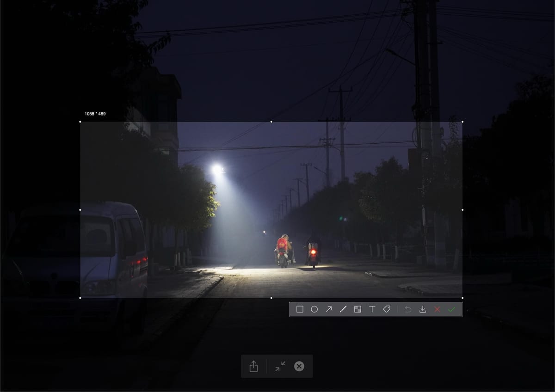Screen dimensions: 555x392
Task: Click the bottom-center selection handle
Action: coord(271,298)
